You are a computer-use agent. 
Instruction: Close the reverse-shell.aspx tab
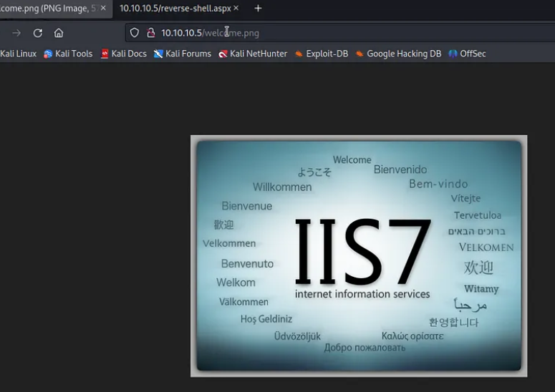[x=236, y=8]
